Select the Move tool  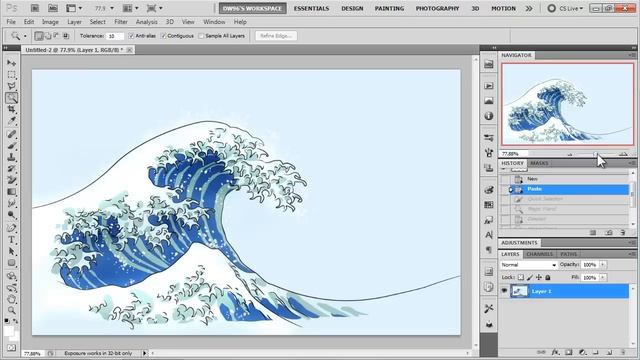point(11,63)
